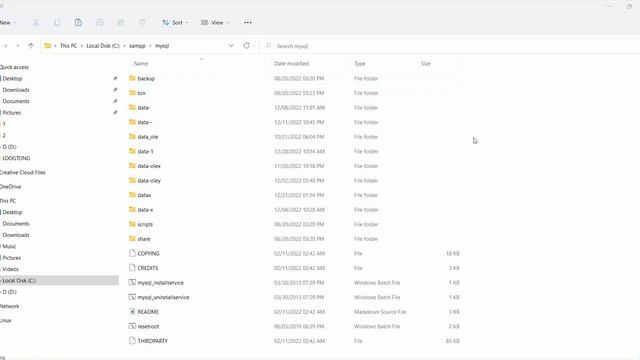Select Linux in the sidebar
The width and height of the screenshot is (640, 360).
(6, 320)
